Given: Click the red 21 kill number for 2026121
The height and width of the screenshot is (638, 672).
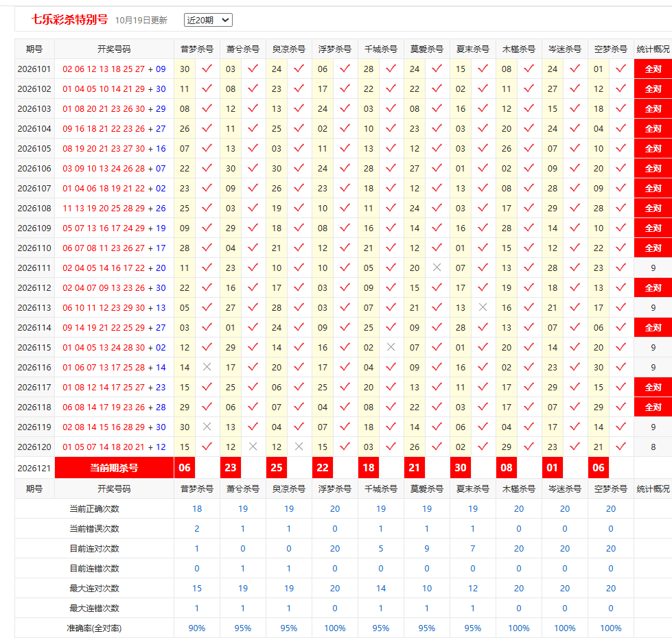Looking at the screenshot, I should (415, 468).
